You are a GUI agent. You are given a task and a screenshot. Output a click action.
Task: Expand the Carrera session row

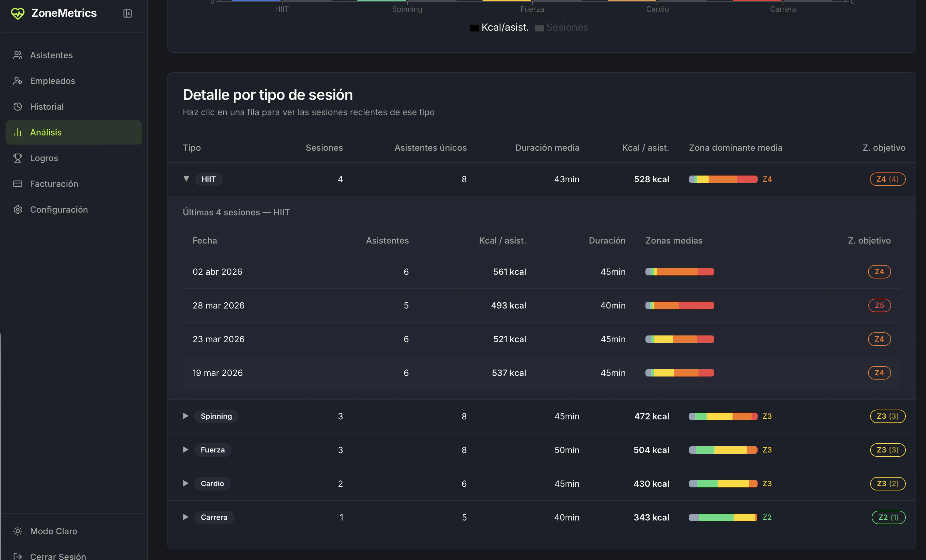(186, 517)
